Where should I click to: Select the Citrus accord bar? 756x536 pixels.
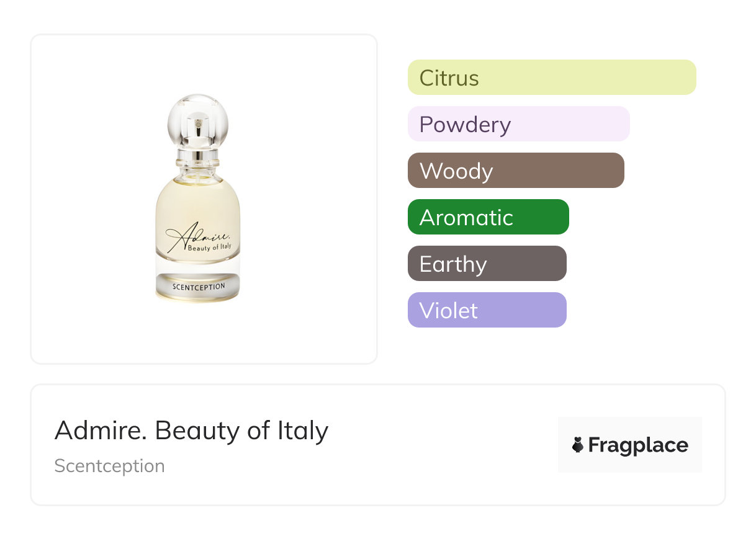click(x=552, y=78)
